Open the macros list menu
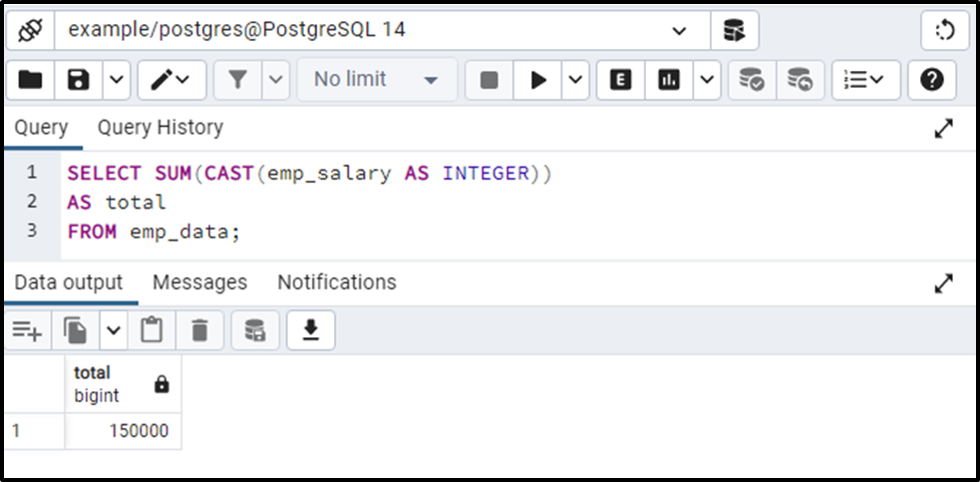Image resolution: width=980 pixels, height=482 pixels. (865, 80)
